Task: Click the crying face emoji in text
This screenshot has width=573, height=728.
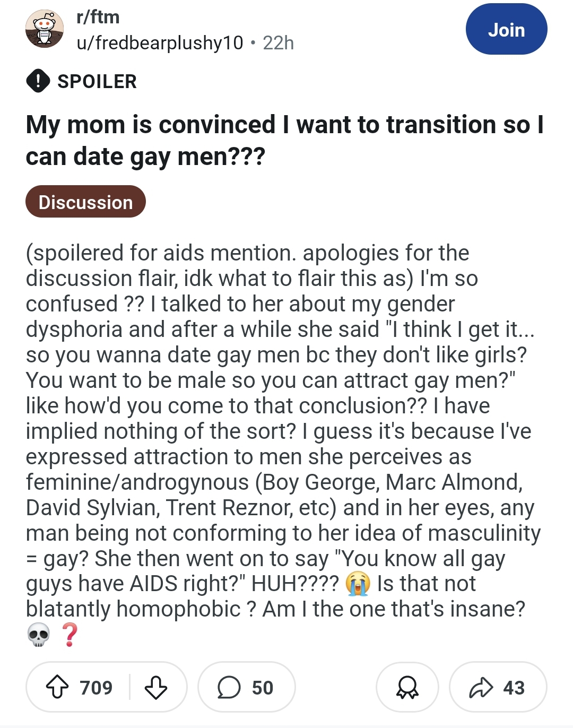Action: coord(358,584)
